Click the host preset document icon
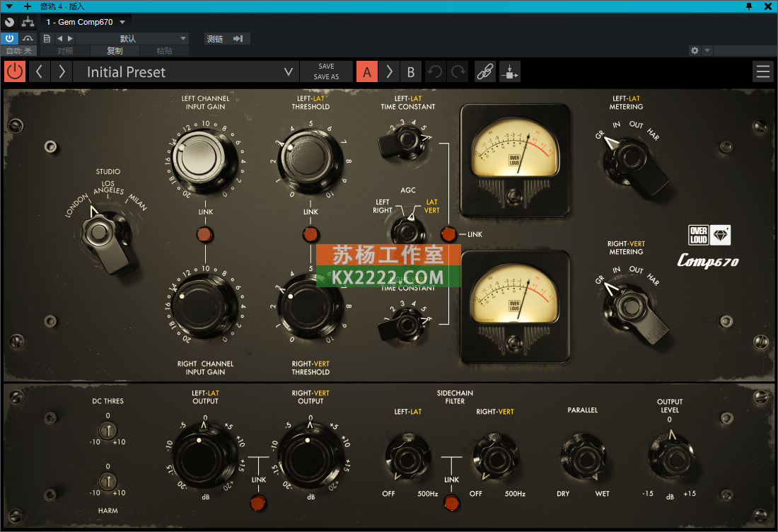The height and width of the screenshot is (532, 778). pyautogui.click(x=47, y=38)
